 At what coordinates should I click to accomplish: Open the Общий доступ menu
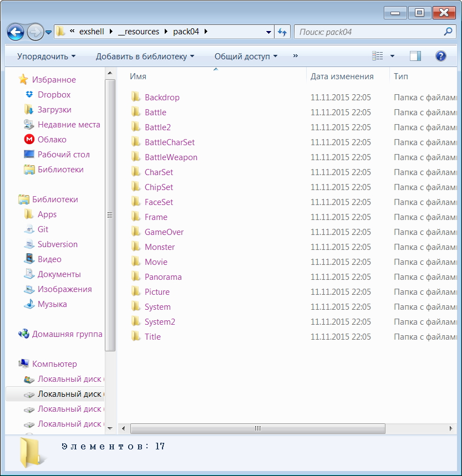pyautogui.click(x=246, y=57)
